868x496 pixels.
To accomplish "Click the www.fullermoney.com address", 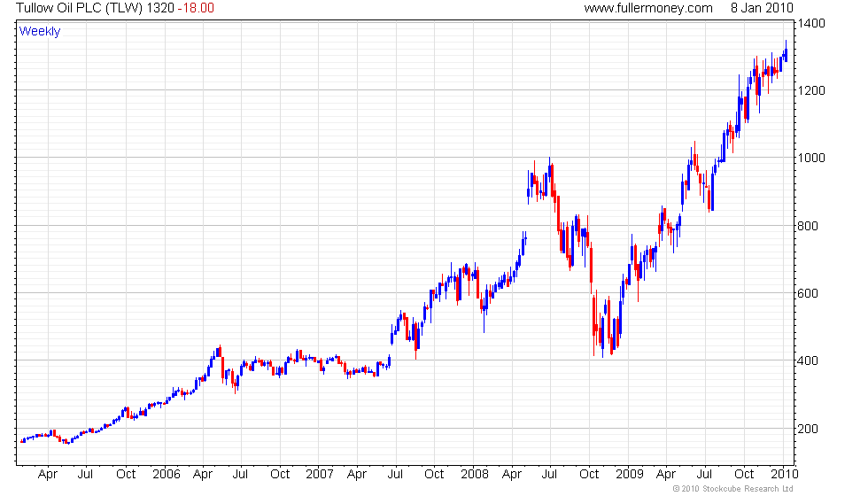I will (648, 8).
